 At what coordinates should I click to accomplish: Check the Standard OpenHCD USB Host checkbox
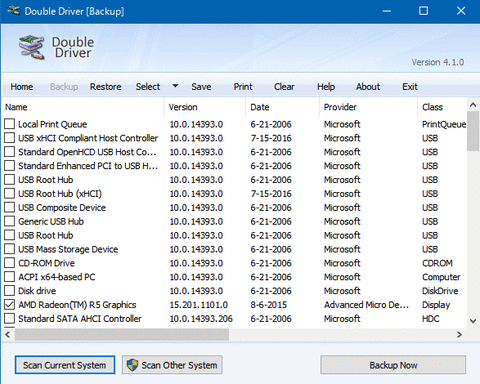[x=9, y=152]
